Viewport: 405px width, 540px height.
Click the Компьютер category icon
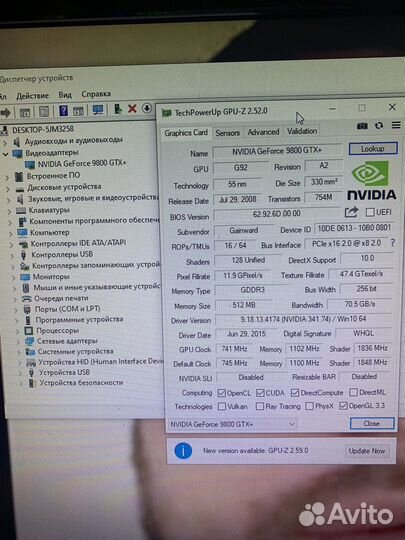click(x=22, y=233)
